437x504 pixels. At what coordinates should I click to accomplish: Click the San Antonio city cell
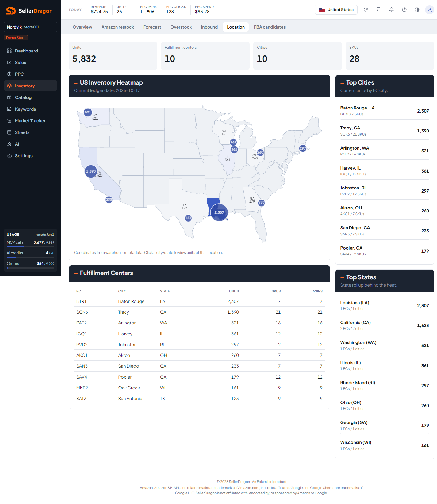[x=130, y=399]
